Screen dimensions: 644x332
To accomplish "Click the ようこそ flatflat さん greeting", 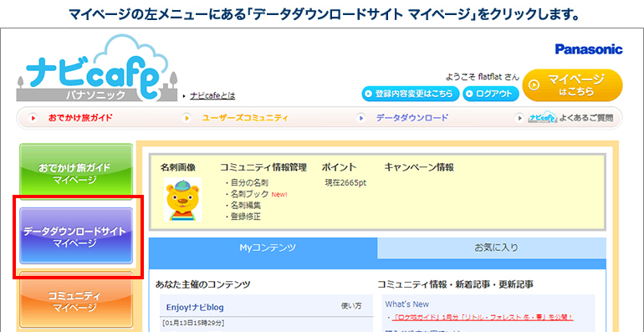I will tap(483, 77).
